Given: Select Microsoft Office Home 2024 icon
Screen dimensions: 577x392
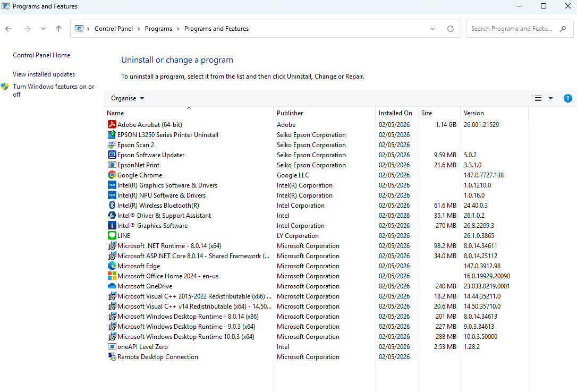Looking at the screenshot, I should click(112, 276).
